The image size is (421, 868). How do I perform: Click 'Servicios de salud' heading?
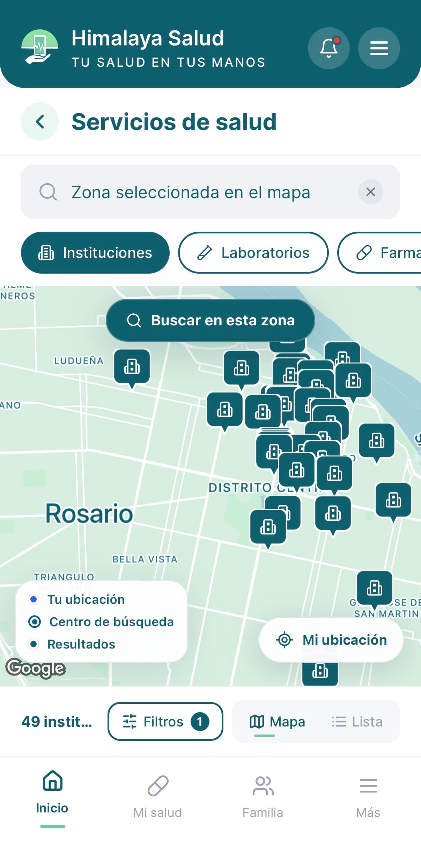pos(174,122)
